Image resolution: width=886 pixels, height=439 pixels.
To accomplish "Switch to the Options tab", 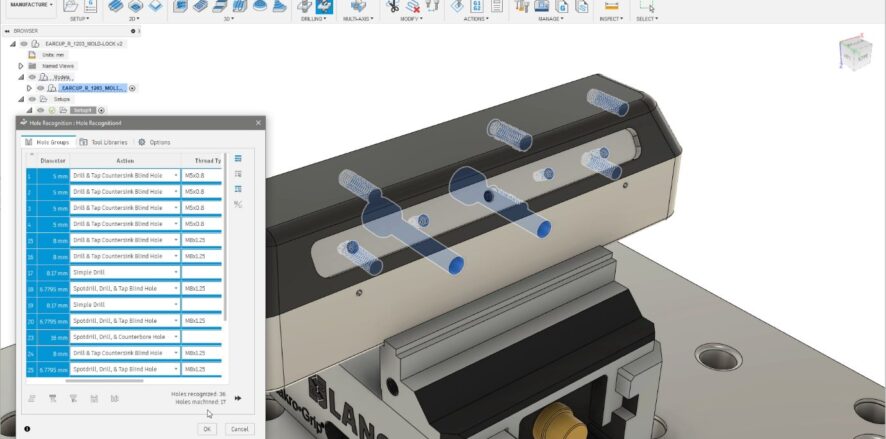I will click(154, 142).
